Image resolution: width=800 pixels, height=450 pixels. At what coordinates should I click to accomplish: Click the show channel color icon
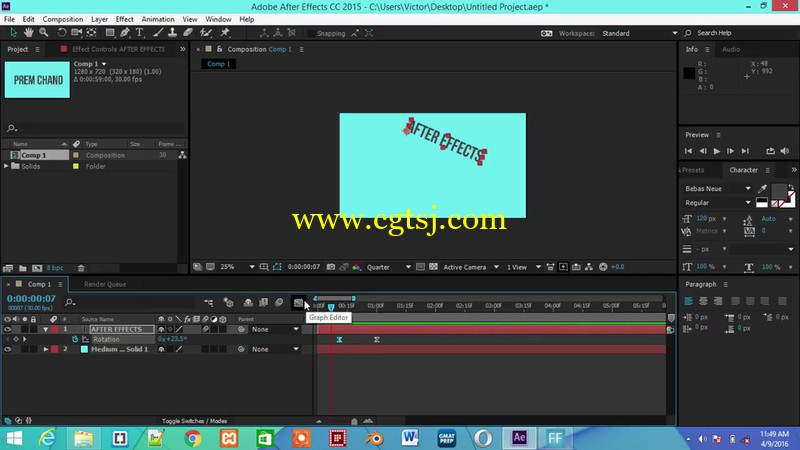(356, 267)
